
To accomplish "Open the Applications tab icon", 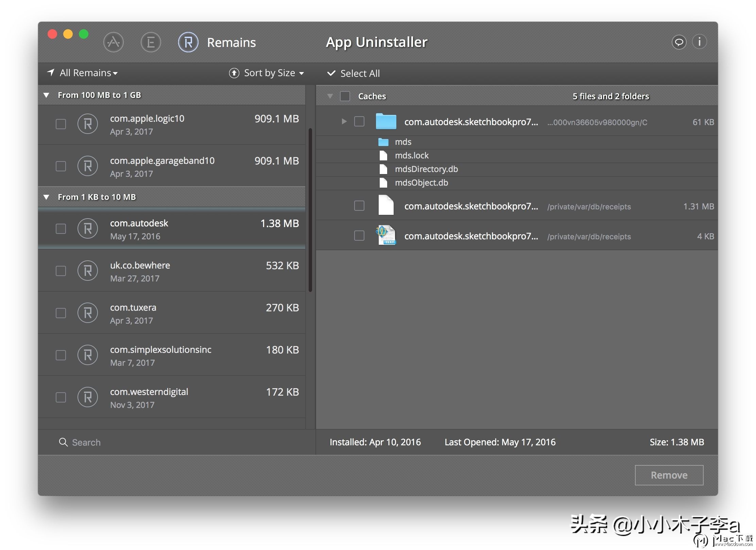I will pyautogui.click(x=113, y=42).
